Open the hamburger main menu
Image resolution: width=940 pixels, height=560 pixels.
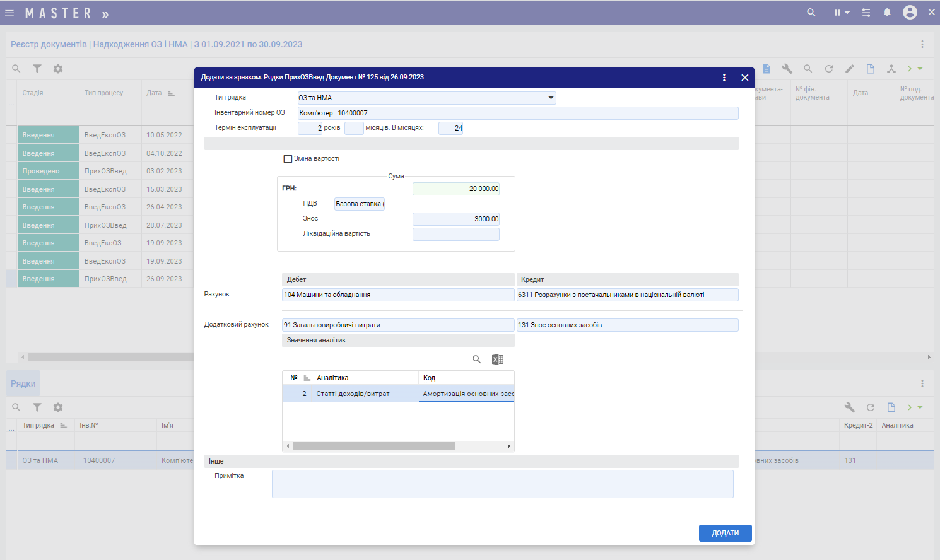click(9, 13)
